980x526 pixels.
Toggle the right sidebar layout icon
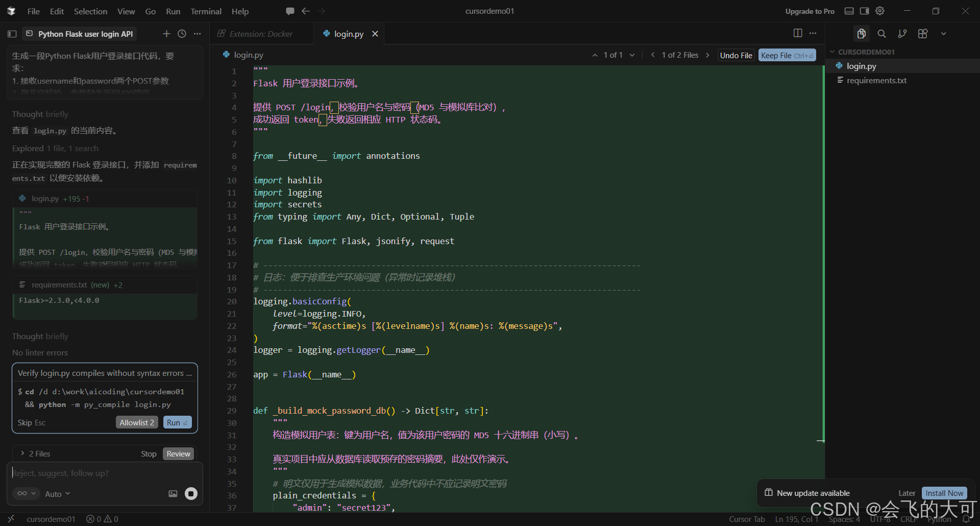[x=864, y=11]
